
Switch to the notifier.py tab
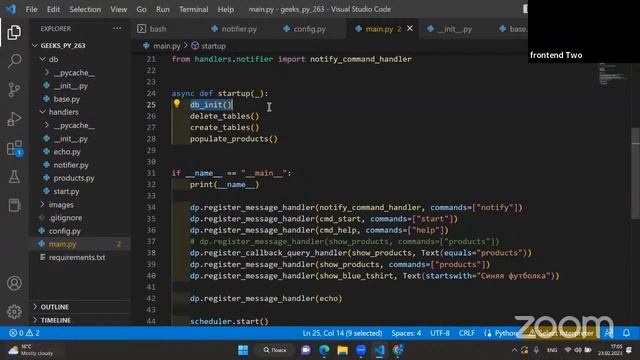click(x=239, y=29)
